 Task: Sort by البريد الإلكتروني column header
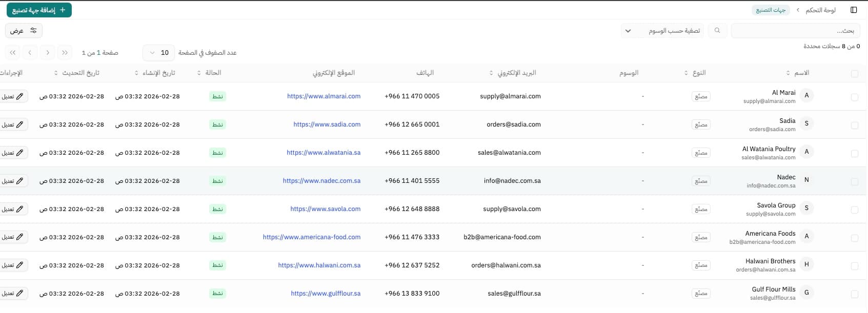coord(513,73)
